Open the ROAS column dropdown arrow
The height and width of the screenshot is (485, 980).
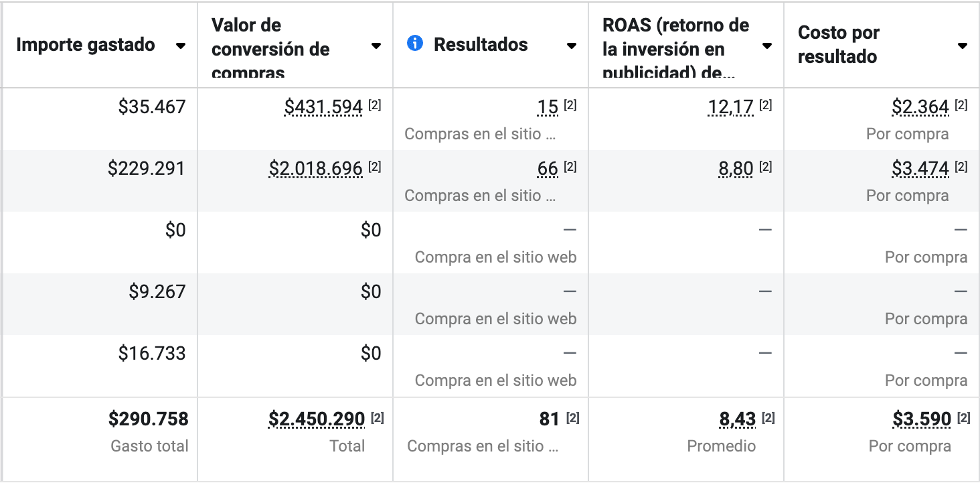pyautogui.click(x=767, y=46)
